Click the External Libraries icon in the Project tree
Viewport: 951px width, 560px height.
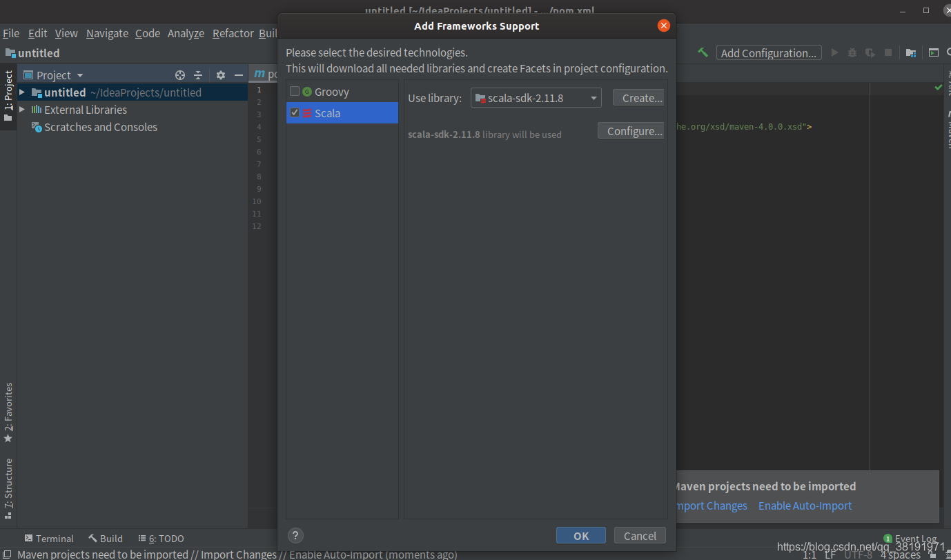click(36, 110)
